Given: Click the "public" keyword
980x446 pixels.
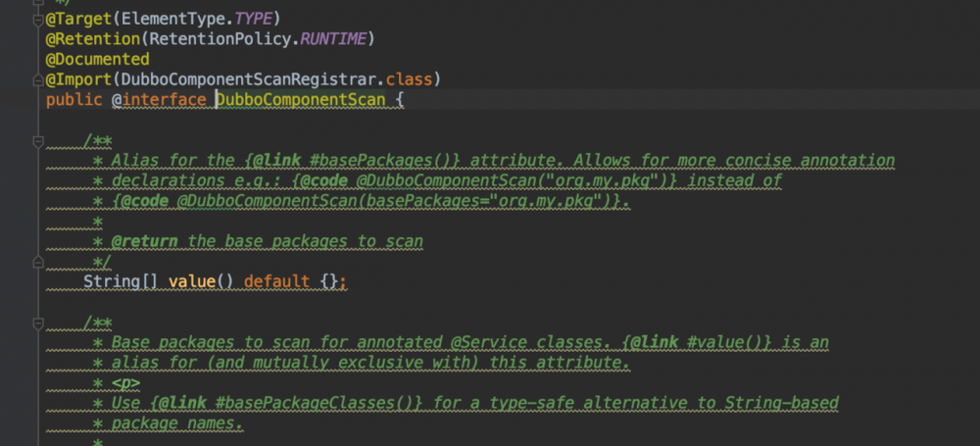Looking at the screenshot, I should click(73, 100).
